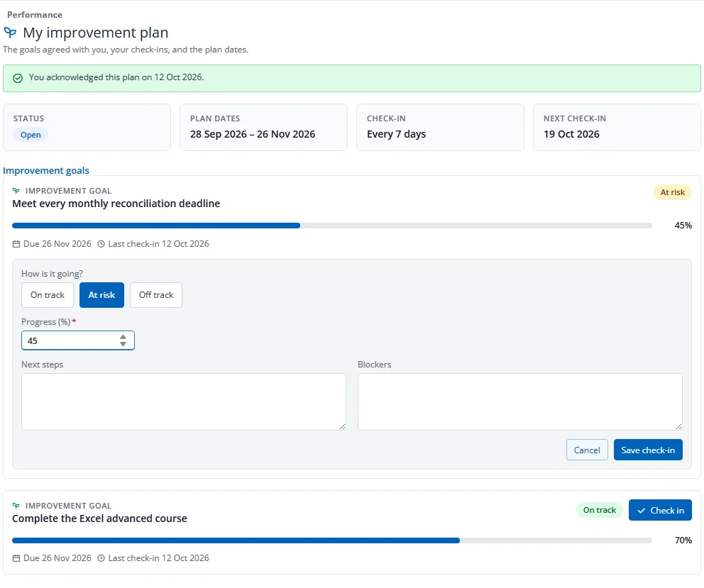
Task: Save the check-in
Action: click(648, 450)
